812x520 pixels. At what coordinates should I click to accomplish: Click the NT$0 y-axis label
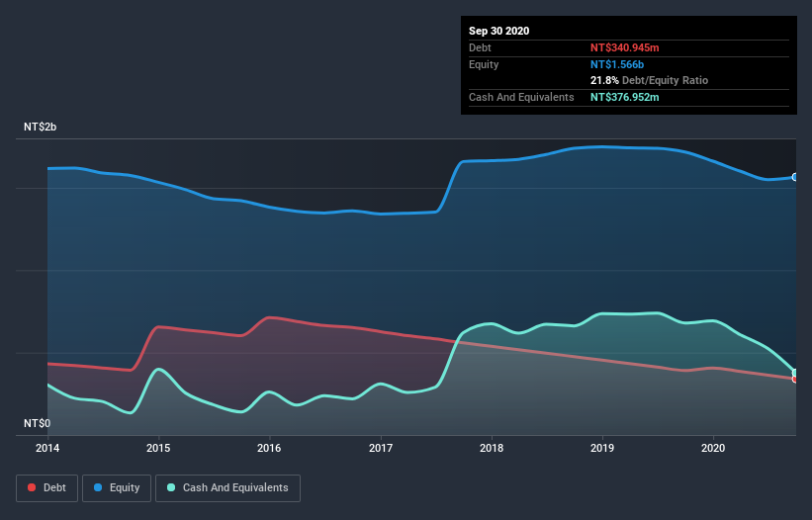click(38, 423)
